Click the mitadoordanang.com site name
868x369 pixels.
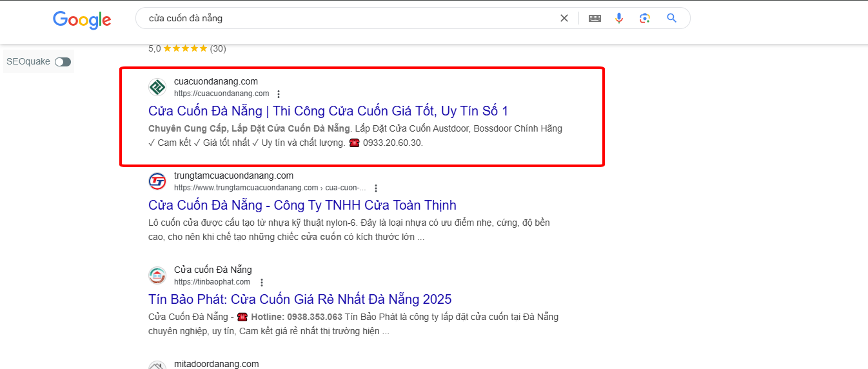216,364
